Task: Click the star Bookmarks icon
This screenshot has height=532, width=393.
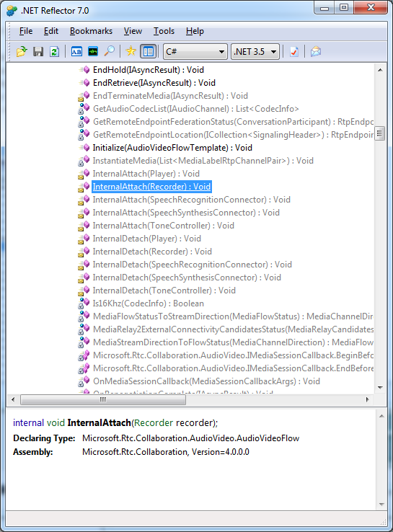Action: pos(131,52)
